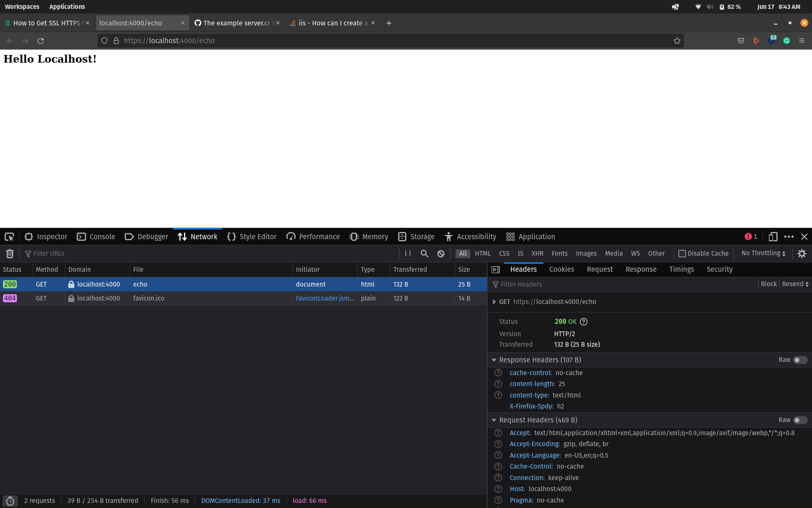The image size is (812, 508).
Task: Enable the Disable Cache option
Action: pyautogui.click(x=682, y=253)
